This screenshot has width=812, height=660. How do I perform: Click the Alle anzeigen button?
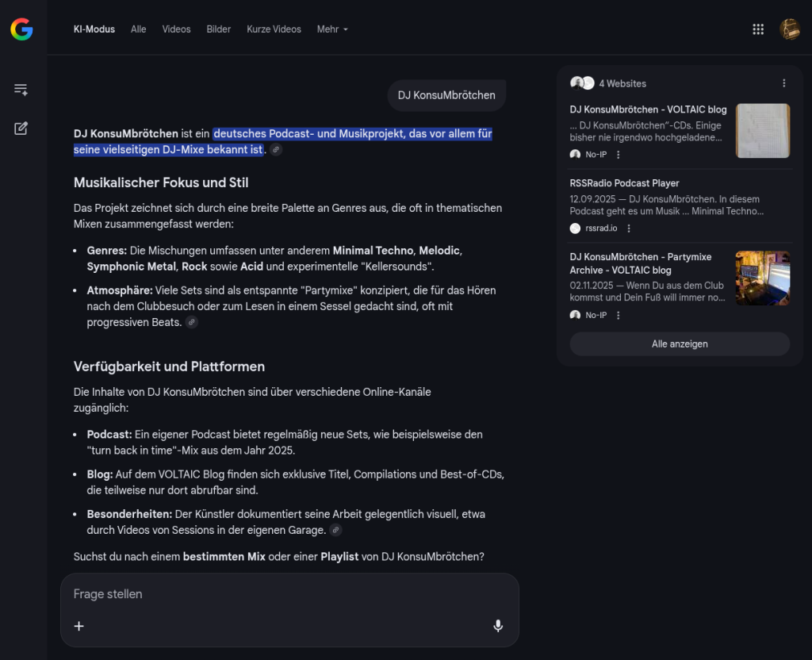pyautogui.click(x=680, y=344)
